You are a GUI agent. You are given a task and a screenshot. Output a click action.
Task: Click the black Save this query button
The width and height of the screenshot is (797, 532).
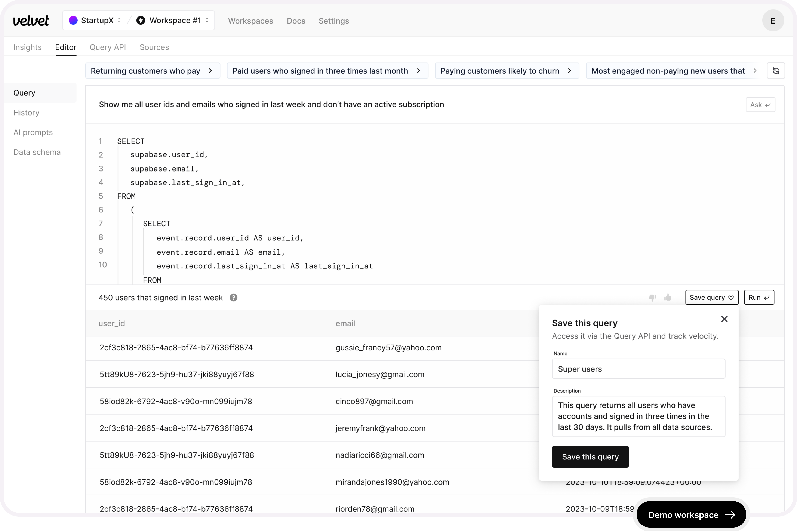(590, 457)
